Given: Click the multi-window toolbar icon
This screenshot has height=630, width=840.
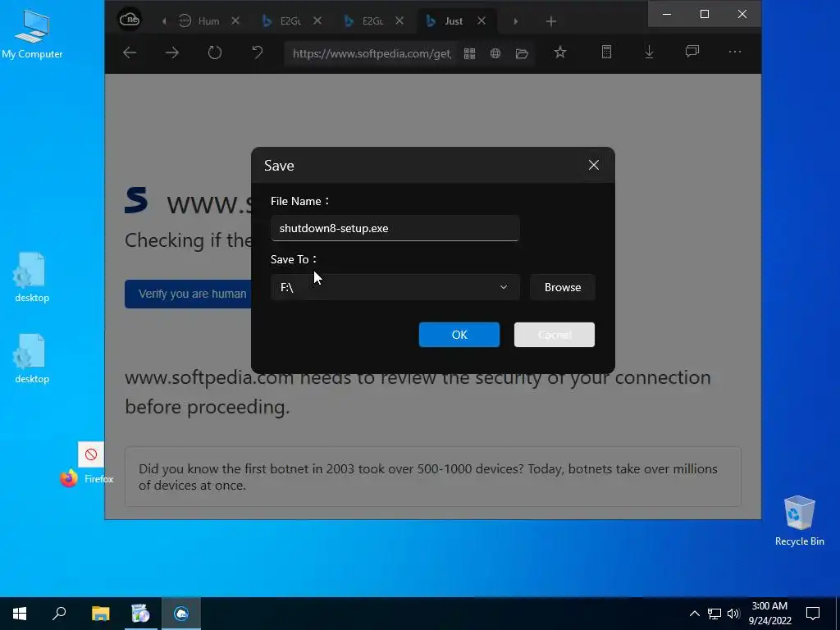Looking at the screenshot, I should click(692, 52).
